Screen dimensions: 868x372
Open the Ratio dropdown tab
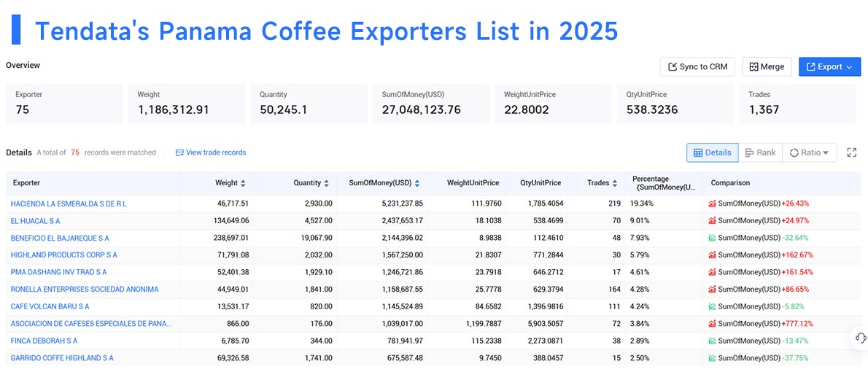pyautogui.click(x=809, y=152)
